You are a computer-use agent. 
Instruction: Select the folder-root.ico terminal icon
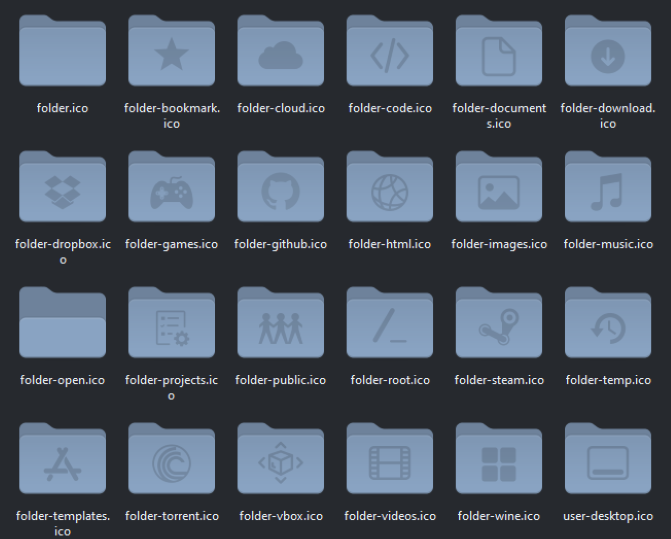click(x=389, y=326)
